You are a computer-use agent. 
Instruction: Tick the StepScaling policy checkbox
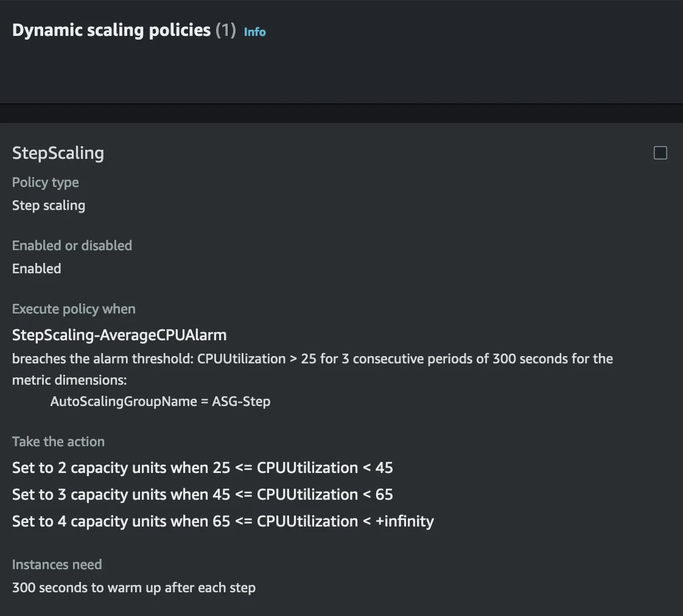click(x=660, y=153)
